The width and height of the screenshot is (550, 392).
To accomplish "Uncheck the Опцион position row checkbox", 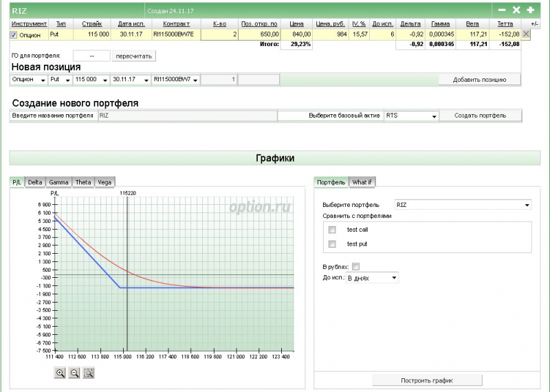I will click(x=14, y=34).
